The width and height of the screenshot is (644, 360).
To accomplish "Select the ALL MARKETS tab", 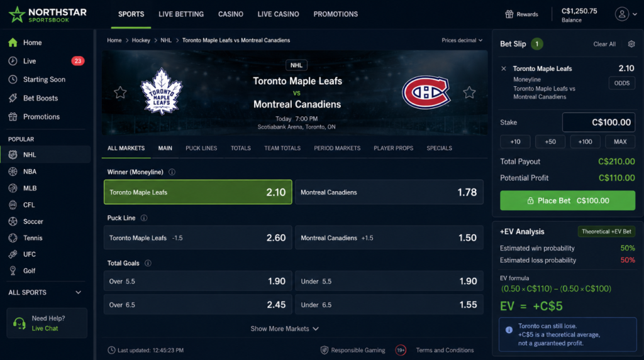I will [126, 148].
